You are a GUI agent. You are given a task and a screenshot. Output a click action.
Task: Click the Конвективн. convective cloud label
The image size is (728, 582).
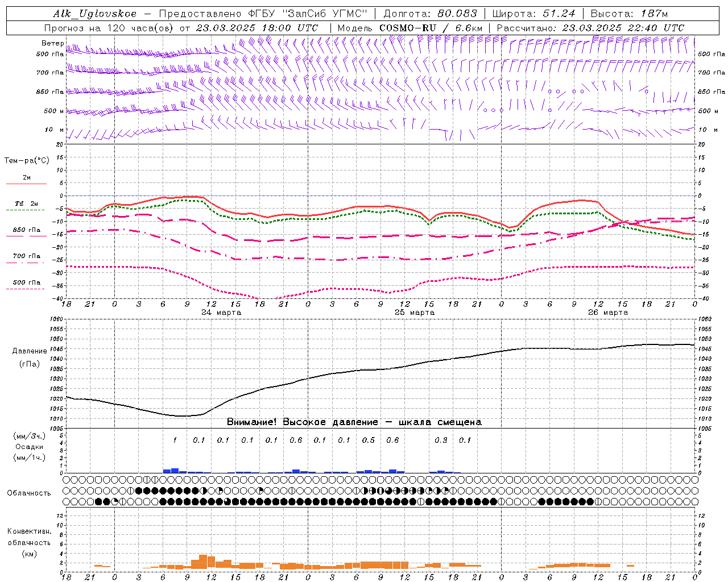pyautogui.click(x=29, y=531)
